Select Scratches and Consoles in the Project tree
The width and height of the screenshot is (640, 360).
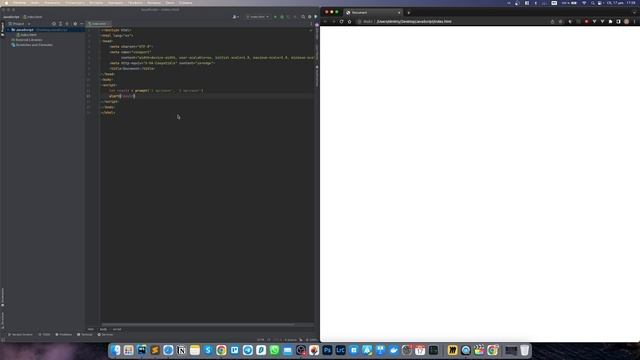point(32,45)
